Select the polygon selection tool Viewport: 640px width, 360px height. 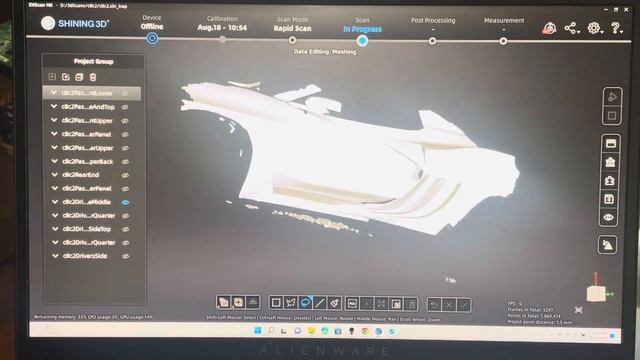click(x=290, y=303)
